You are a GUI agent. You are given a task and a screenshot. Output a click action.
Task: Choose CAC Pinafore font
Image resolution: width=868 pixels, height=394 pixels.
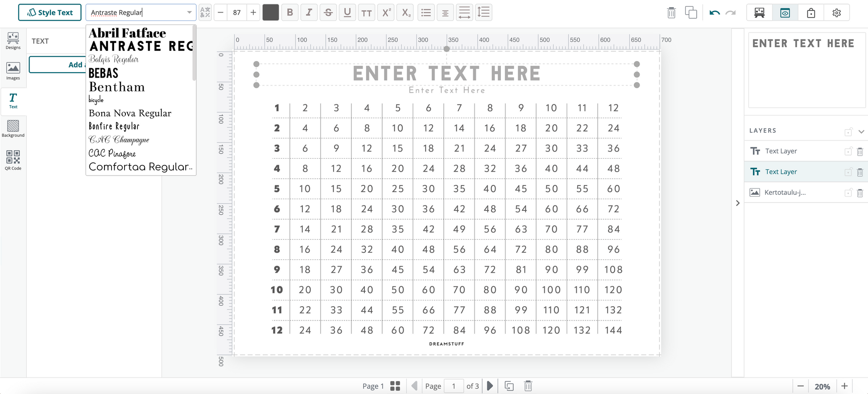pyautogui.click(x=112, y=153)
